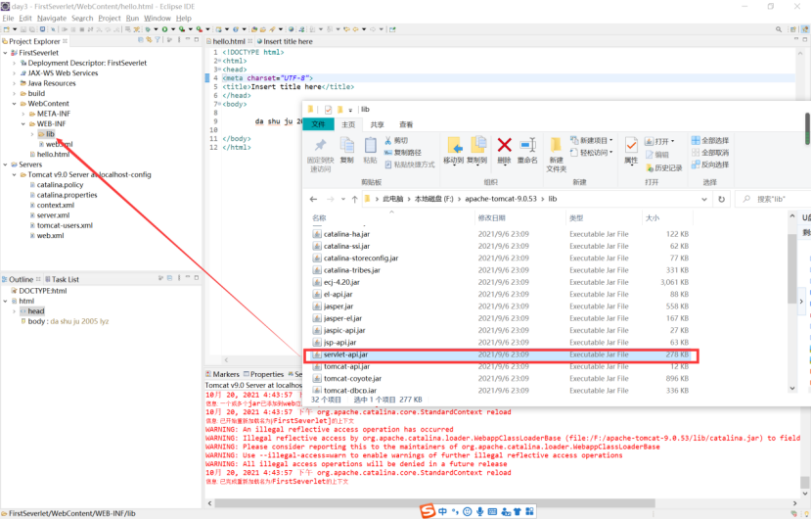
Task: Click the Eclipse green Run toolbar icon
Action: pyautogui.click(x=164, y=29)
